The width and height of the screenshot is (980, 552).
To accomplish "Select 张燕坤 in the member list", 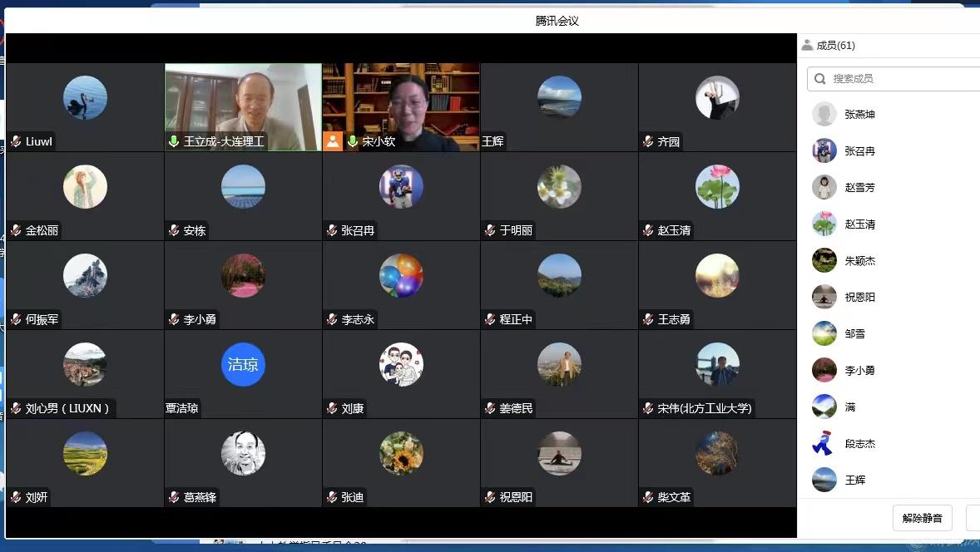I will point(860,115).
